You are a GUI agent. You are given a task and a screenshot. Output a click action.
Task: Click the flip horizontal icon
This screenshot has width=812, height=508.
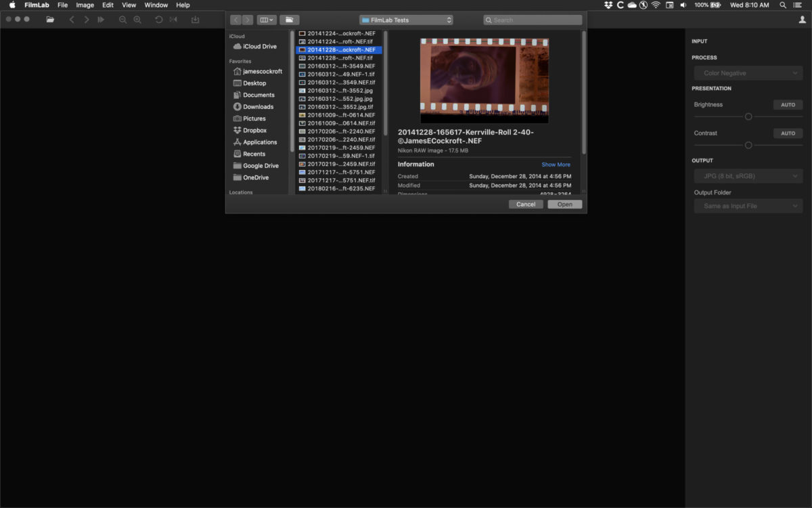pyautogui.click(x=174, y=20)
